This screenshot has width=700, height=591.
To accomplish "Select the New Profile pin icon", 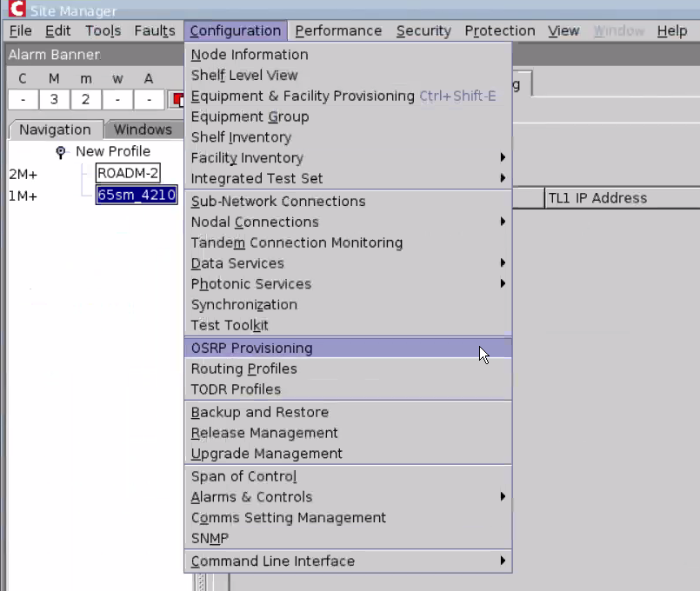I will coord(61,153).
